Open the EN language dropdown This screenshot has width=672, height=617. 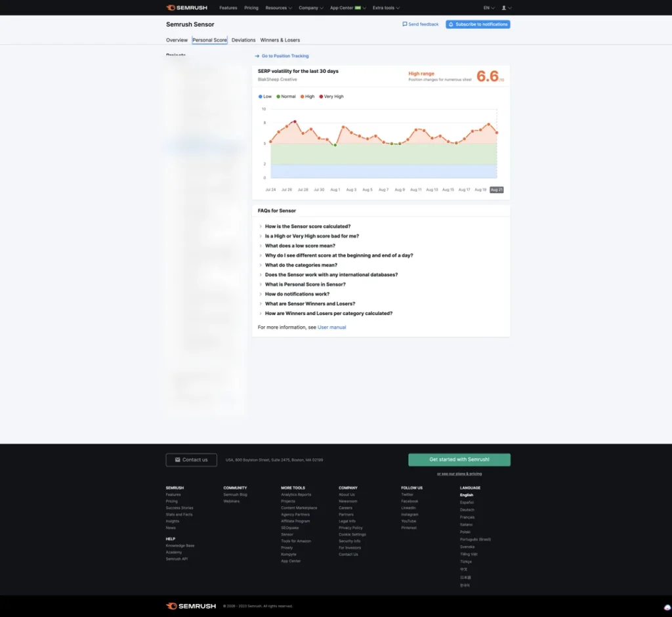click(488, 8)
